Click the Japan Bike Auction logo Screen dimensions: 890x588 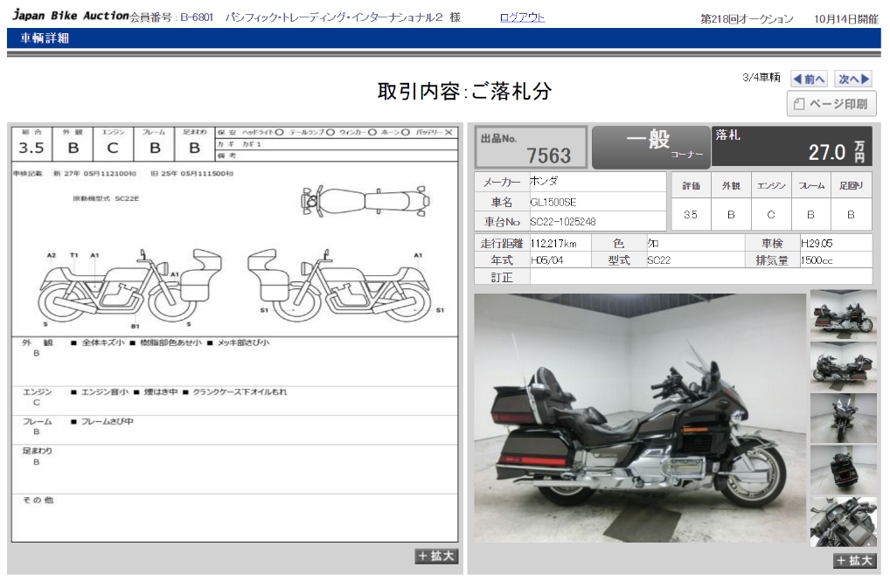coord(71,16)
